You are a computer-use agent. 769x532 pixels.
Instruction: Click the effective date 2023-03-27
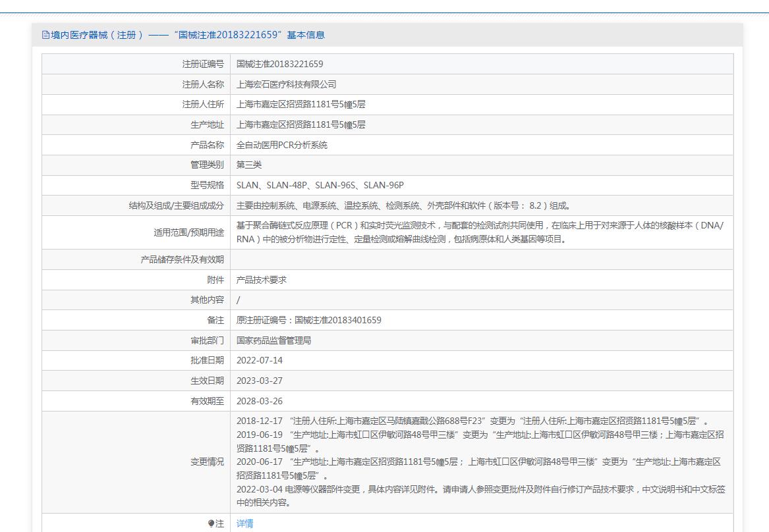[260, 381]
